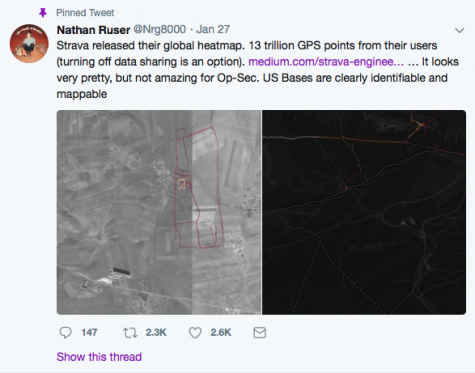Retweet using the retweet arrows icon
The width and height of the screenshot is (475, 373).
point(130,332)
